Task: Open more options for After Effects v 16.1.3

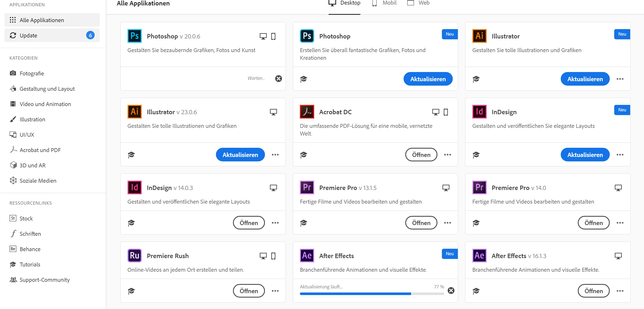Action: click(x=620, y=291)
